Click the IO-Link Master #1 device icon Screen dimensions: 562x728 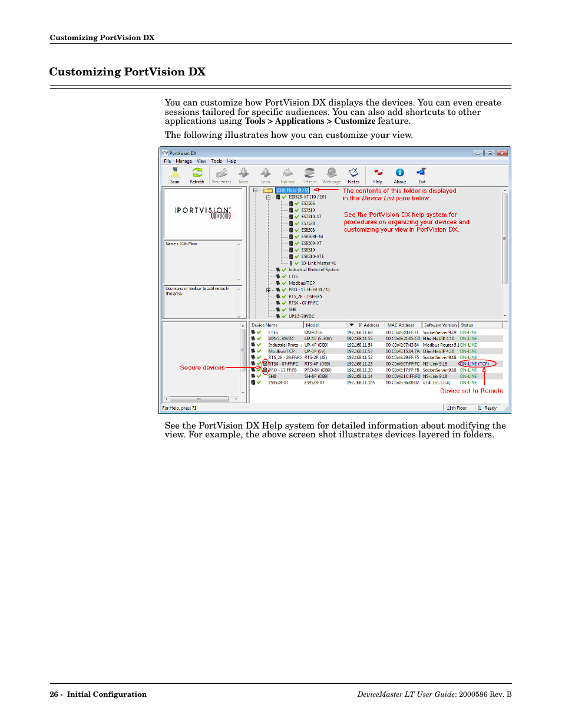(291, 263)
